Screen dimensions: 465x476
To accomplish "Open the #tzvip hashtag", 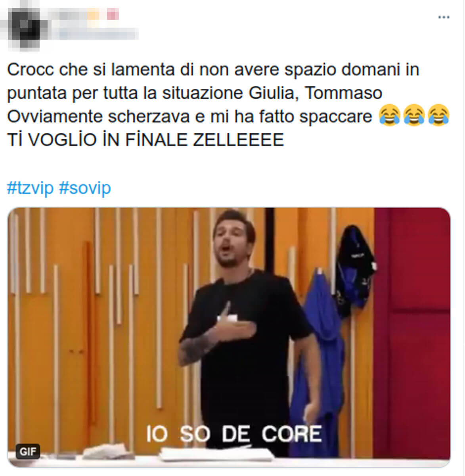I will click(x=30, y=188).
